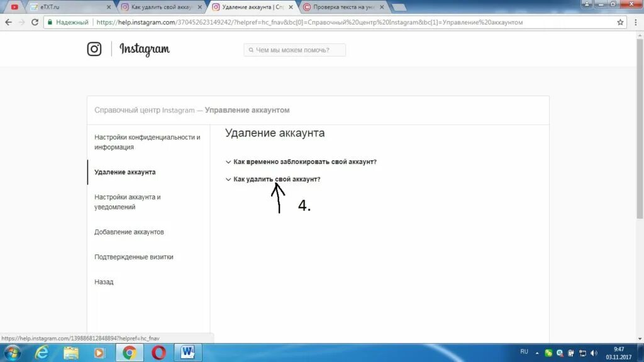Click the Instagram camera logo icon

pos(94,49)
